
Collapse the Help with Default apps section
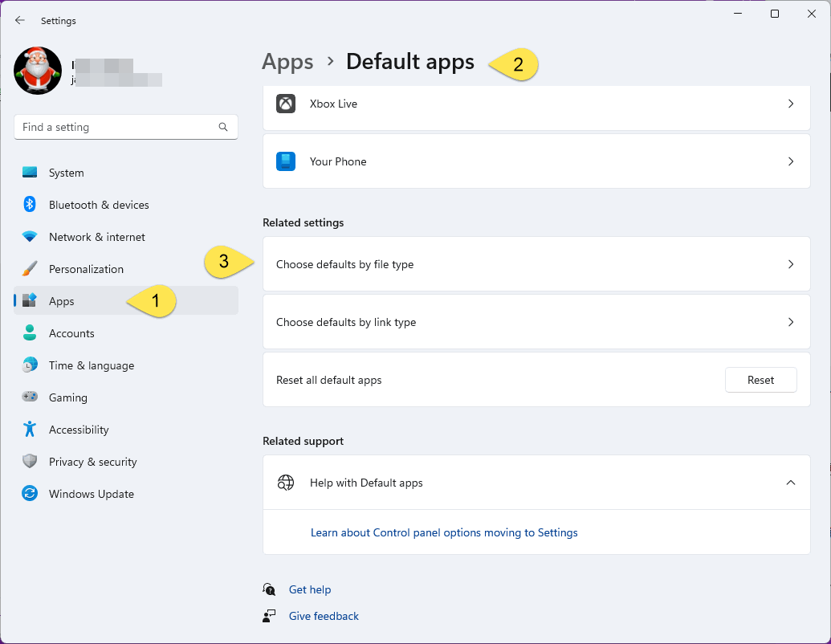790,483
